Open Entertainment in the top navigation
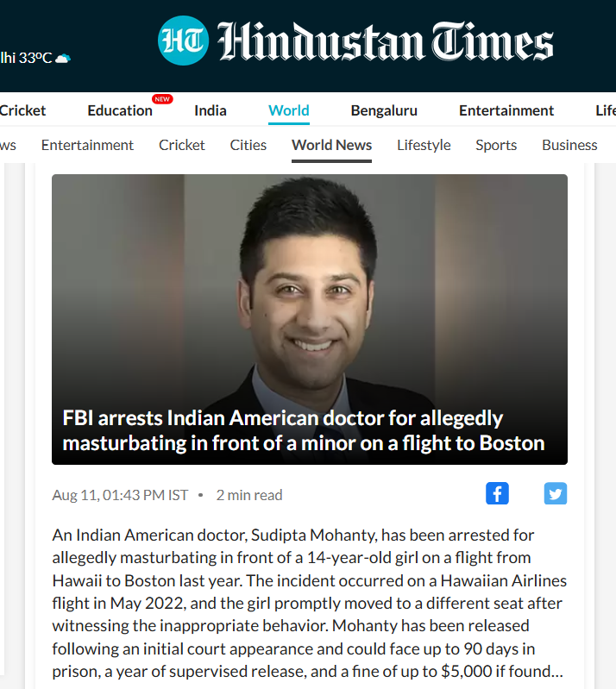Screen dimensions: 616x689 point(506,110)
